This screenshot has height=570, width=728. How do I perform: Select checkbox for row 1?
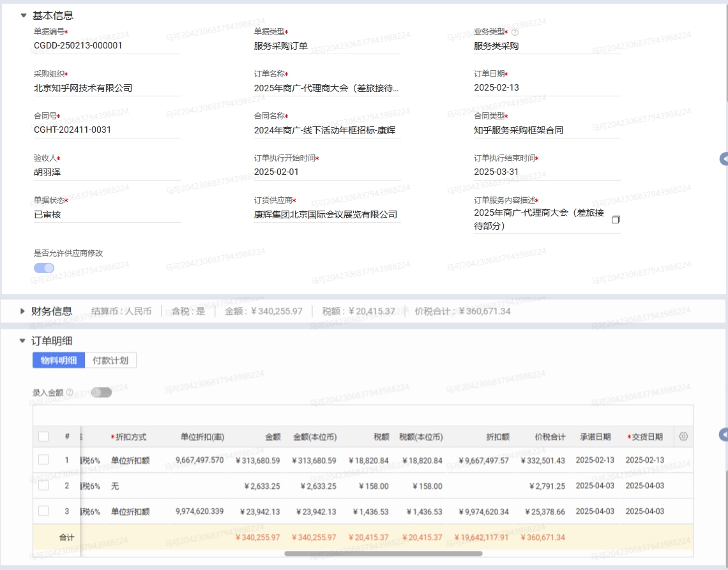pos(43,460)
